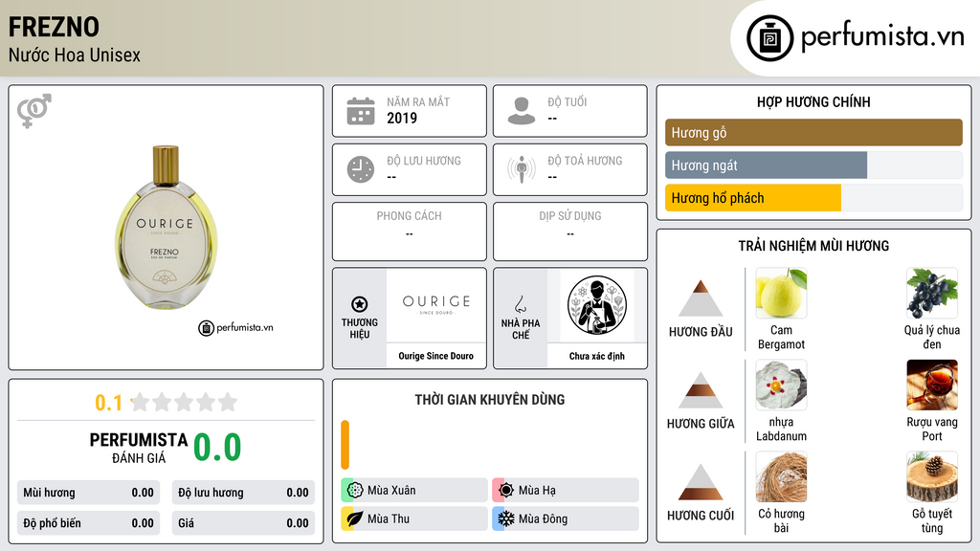
Task: Click the Độ lưu hương score row
Action: tap(243, 493)
